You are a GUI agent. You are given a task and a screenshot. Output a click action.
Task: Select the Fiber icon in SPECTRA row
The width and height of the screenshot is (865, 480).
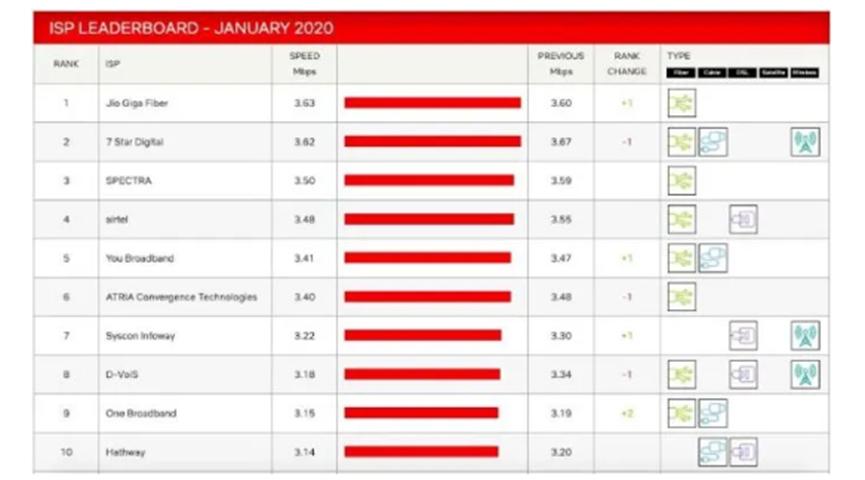pos(681,180)
